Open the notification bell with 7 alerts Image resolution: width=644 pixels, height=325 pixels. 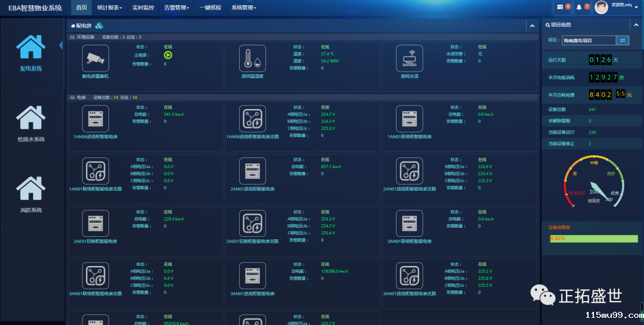coord(579,7)
